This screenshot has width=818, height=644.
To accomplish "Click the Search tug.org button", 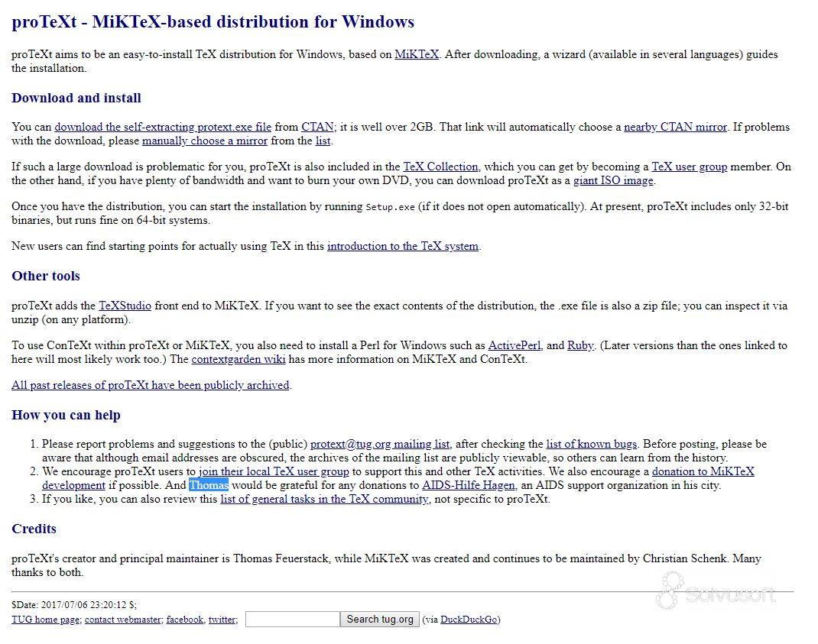I will coord(380,620).
